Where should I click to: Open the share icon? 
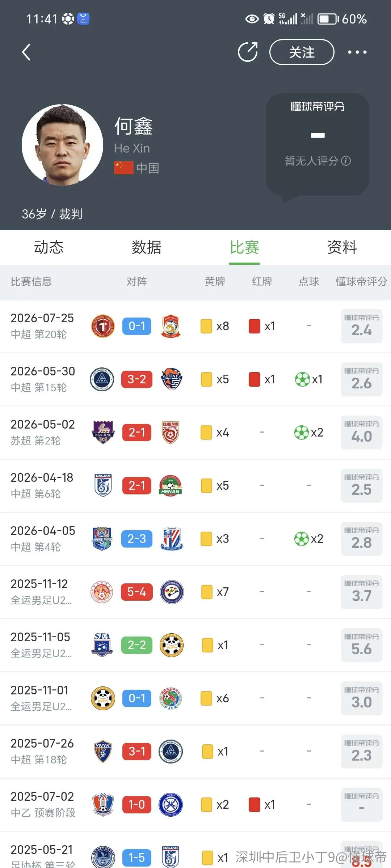point(248,52)
